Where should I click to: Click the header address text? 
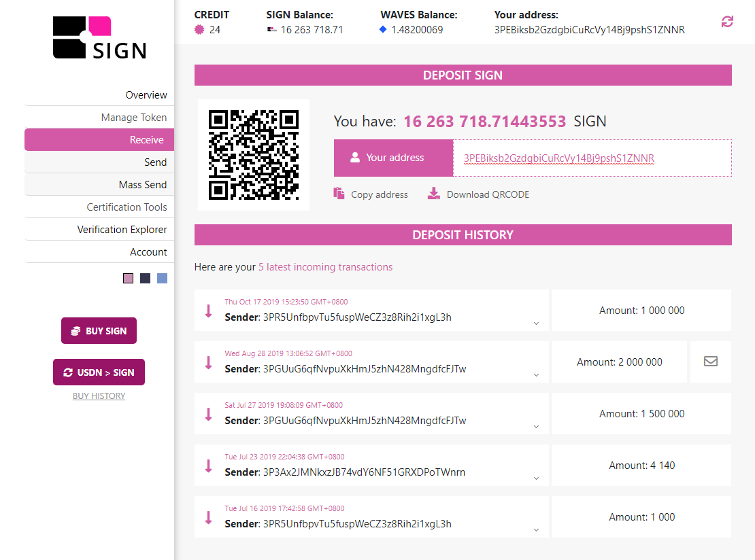tap(589, 30)
